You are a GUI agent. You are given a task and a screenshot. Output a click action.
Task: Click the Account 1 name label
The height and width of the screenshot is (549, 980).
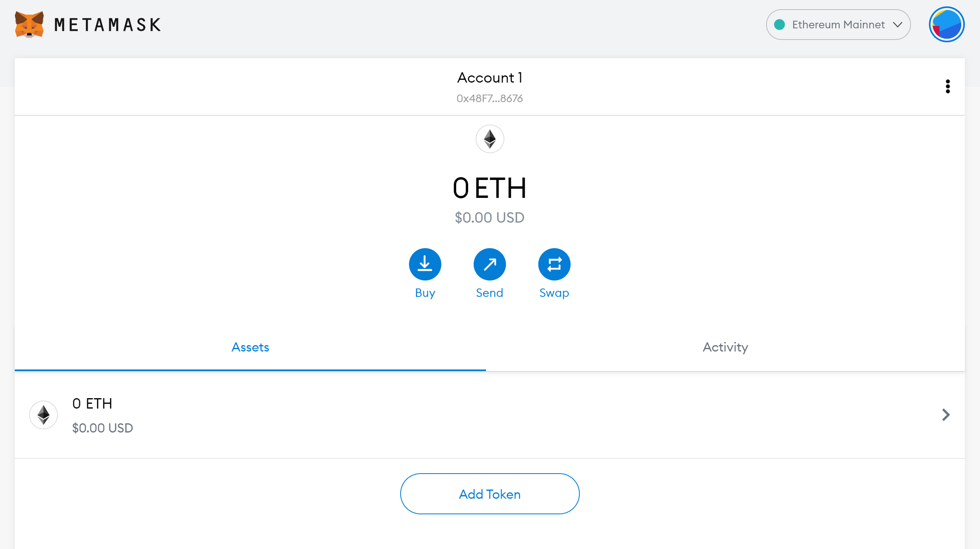coord(490,78)
